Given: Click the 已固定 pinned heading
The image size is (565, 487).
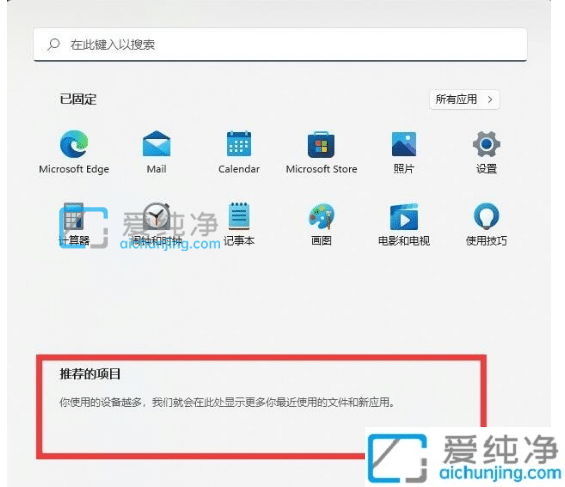Looking at the screenshot, I should (x=78, y=99).
